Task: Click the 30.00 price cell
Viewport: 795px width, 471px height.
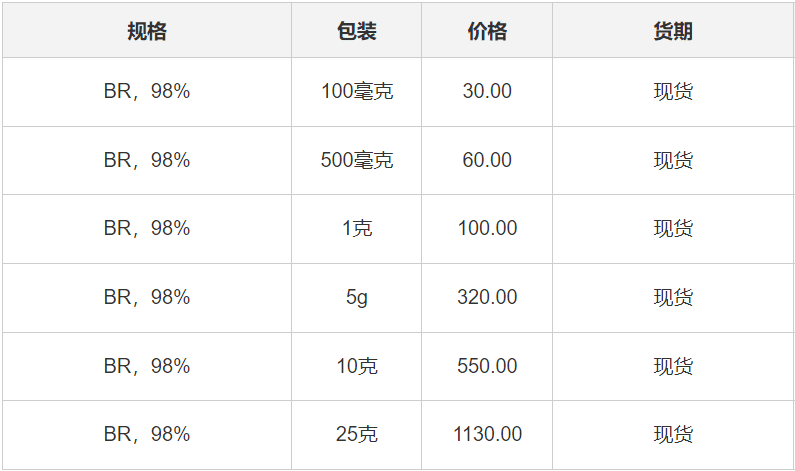Action: [x=487, y=91]
